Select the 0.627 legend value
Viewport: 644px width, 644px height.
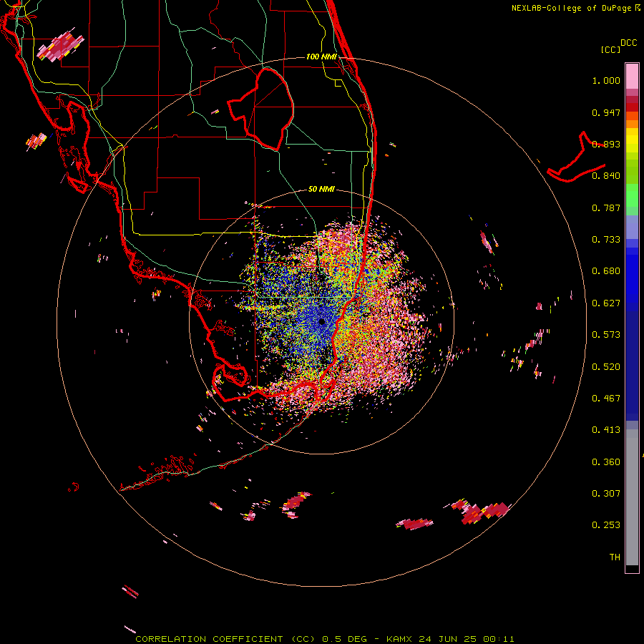[x=606, y=303]
